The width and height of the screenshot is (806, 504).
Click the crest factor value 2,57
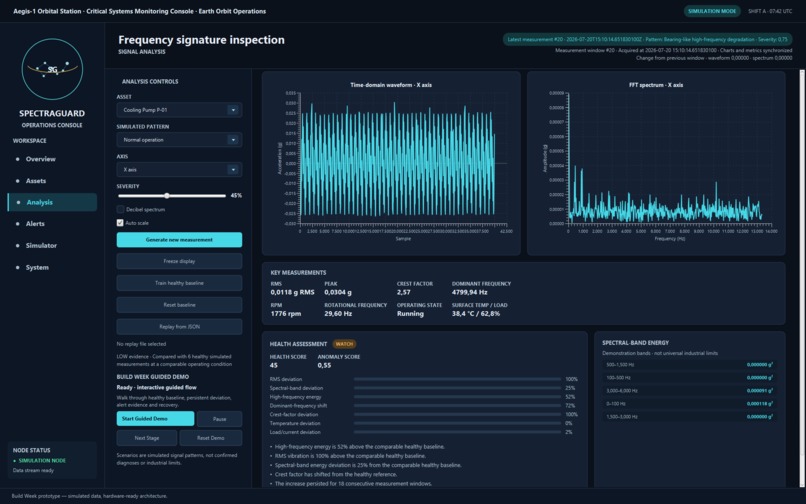point(404,292)
